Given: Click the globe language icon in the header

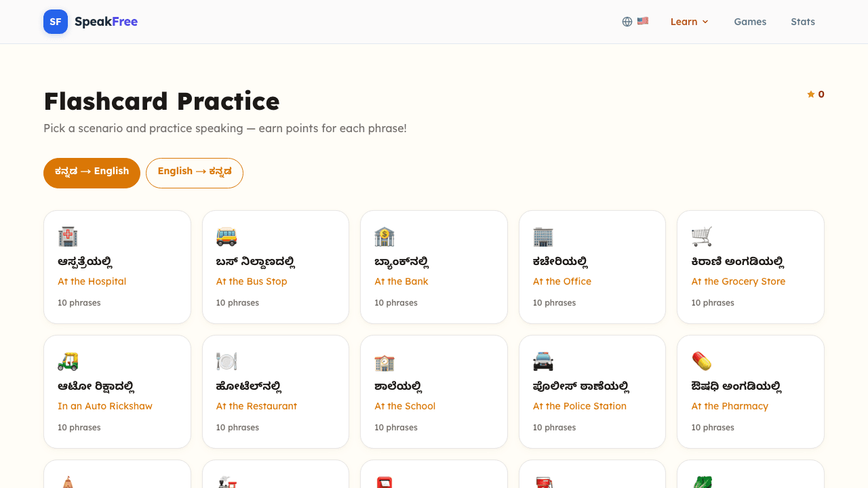Looking at the screenshot, I should [627, 21].
